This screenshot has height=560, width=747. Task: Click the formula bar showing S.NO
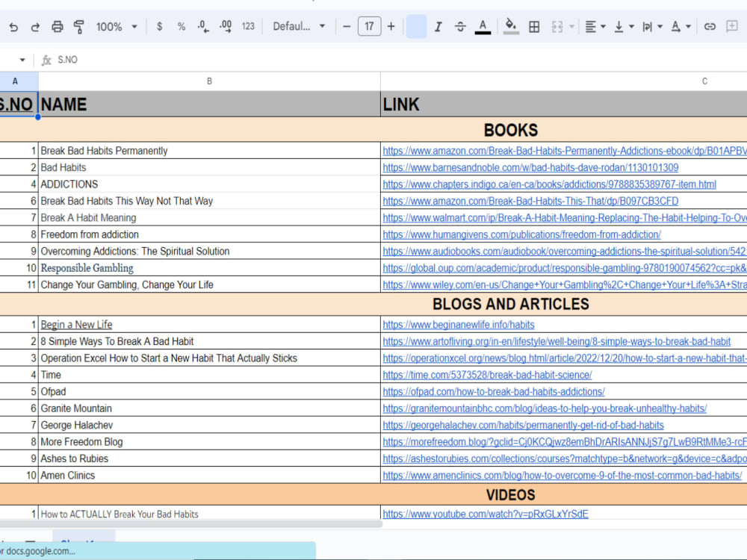(400, 60)
